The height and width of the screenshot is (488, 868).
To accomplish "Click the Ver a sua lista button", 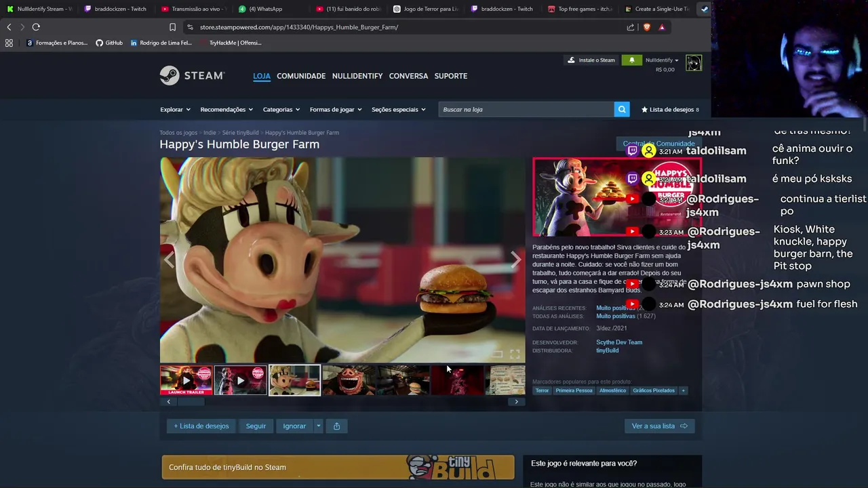I will click(659, 426).
